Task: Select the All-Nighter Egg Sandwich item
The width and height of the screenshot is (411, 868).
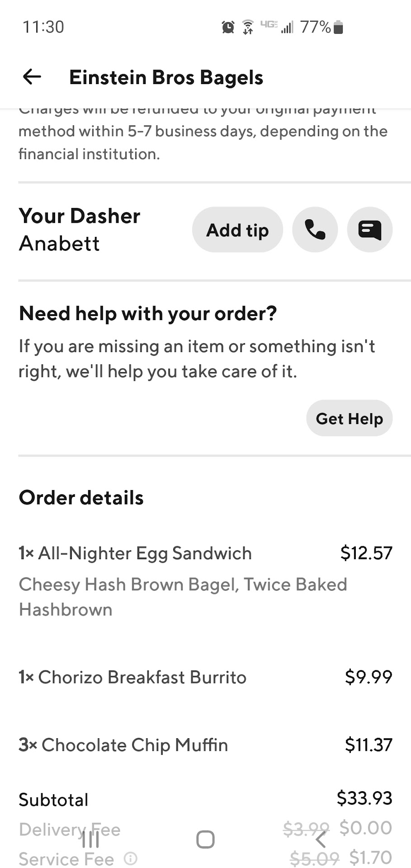Action: click(145, 553)
